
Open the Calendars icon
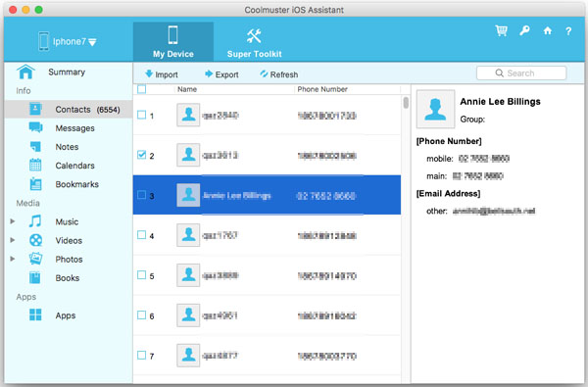coord(35,165)
